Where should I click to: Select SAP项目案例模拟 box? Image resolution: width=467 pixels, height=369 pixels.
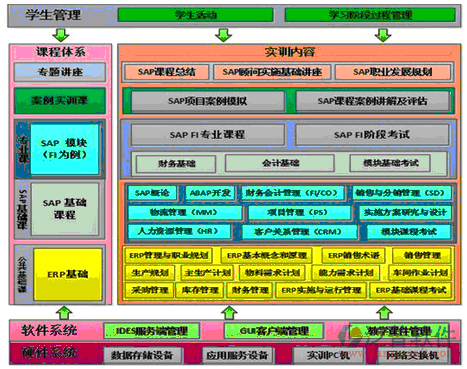pyautogui.click(x=208, y=101)
